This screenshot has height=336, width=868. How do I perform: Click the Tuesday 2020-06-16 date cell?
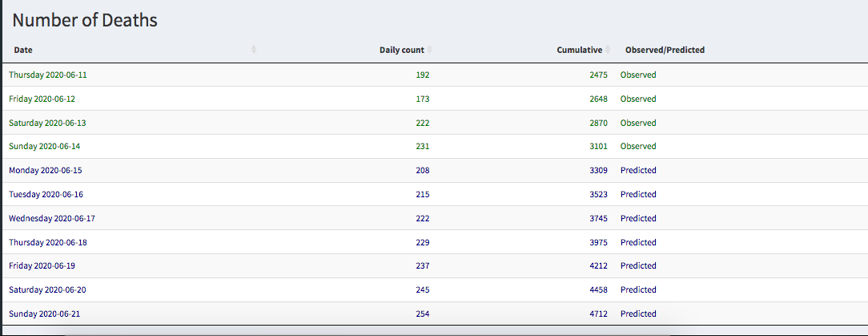point(46,194)
